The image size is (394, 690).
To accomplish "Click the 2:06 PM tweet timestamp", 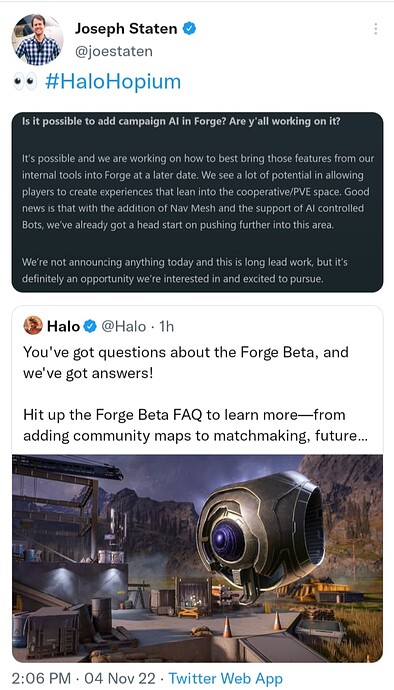I will pos(42,678).
